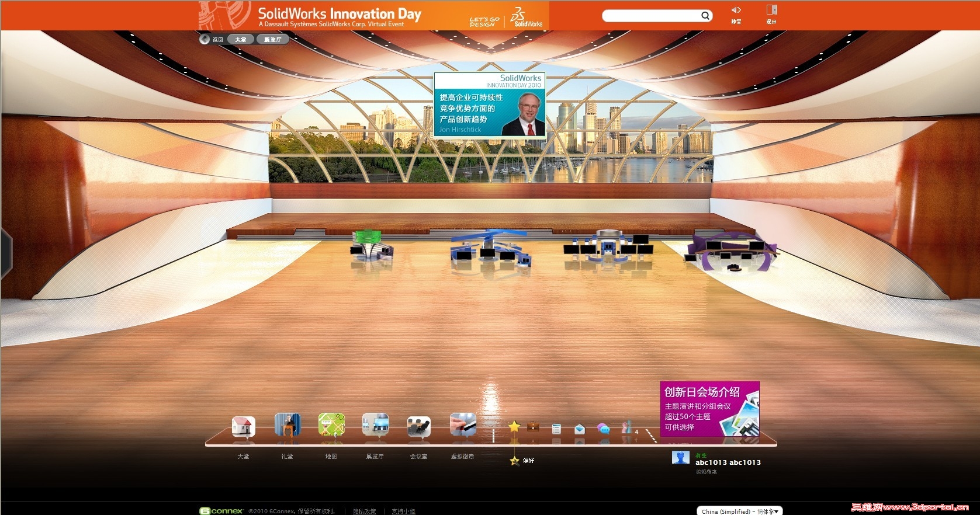The width and height of the screenshot is (980, 515).
Task: Click the 编辑档案 edit profile link
Action: pos(706,472)
